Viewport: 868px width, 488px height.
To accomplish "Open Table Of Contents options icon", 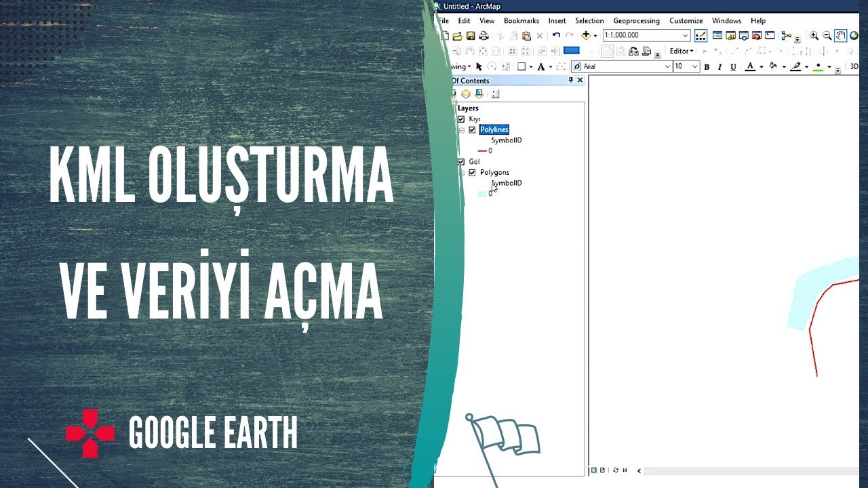I will tap(496, 94).
